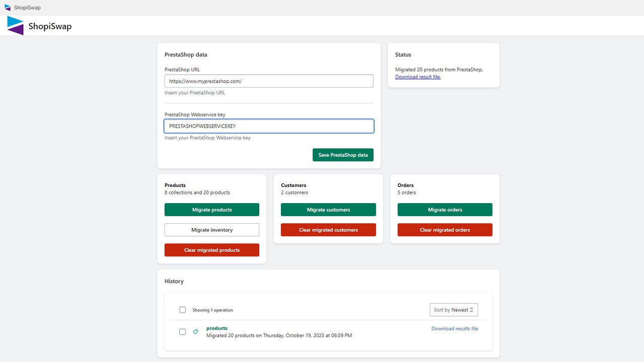Tick the checkbox for the products history row

pyautogui.click(x=183, y=332)
